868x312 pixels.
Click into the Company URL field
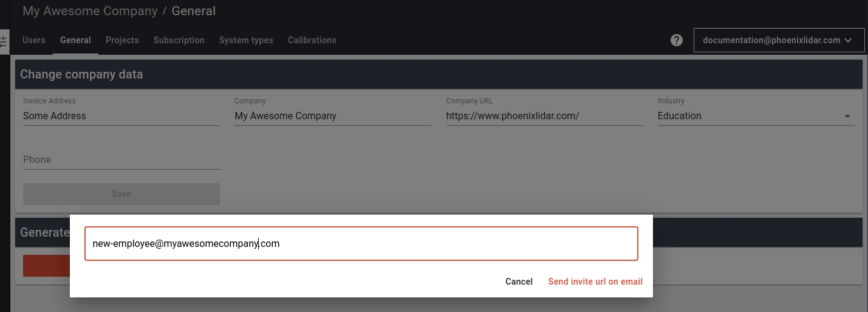[x=544, y=116]
